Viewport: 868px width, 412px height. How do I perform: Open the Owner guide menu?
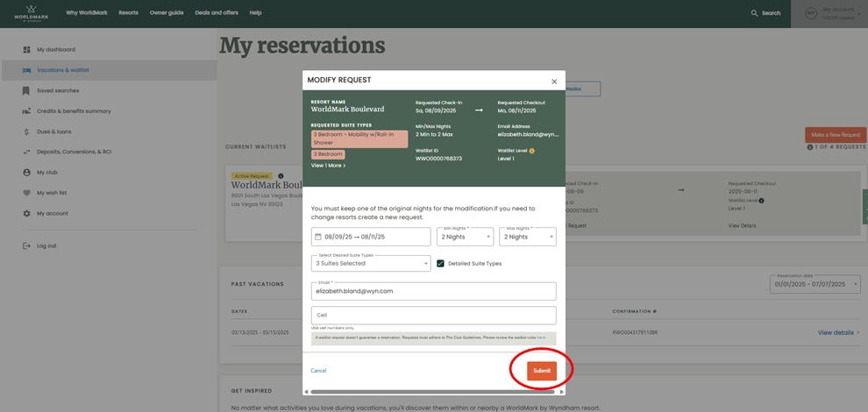[167, 13]
